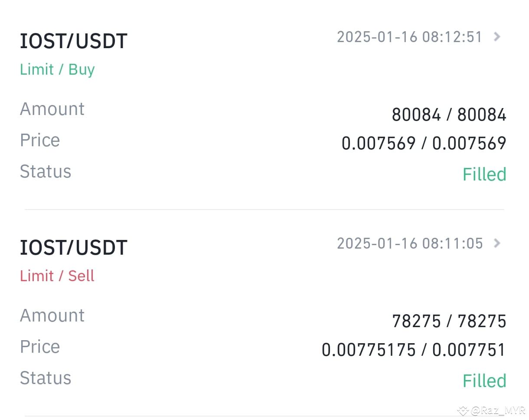Click the Filled status of the buy order
The width and height of the screenshot is (529, 420).
485,174
